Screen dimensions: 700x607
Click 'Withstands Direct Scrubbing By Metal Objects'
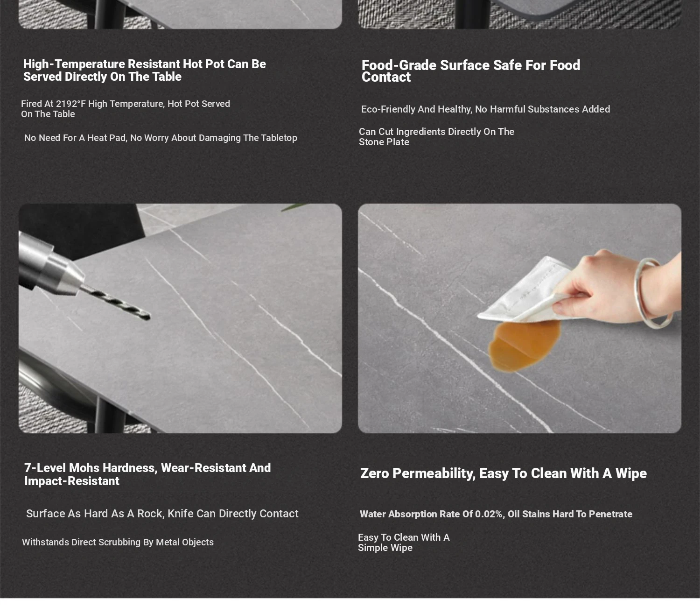click(118, 542)
